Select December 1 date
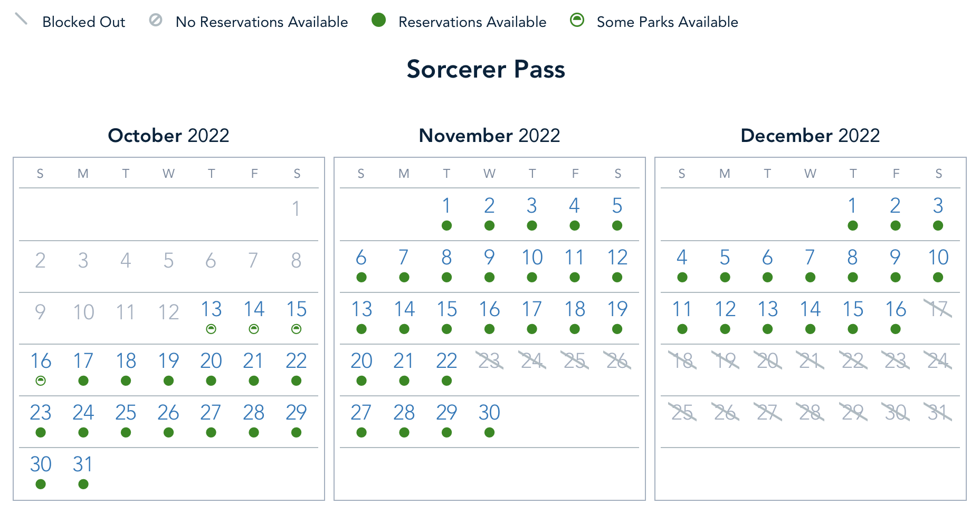Screen dimensions: 980x513 tap(852, 206)
